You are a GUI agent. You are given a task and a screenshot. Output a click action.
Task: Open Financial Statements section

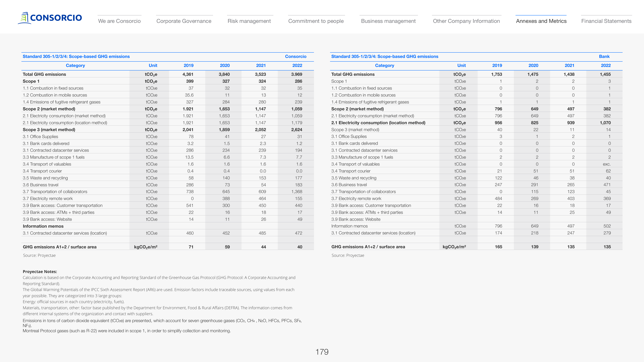(x=606, y=21)
